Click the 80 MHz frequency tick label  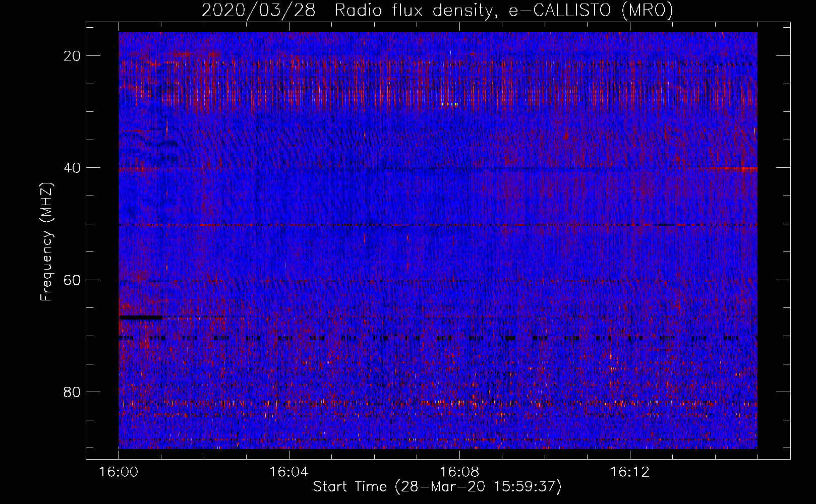click(72, 392)
